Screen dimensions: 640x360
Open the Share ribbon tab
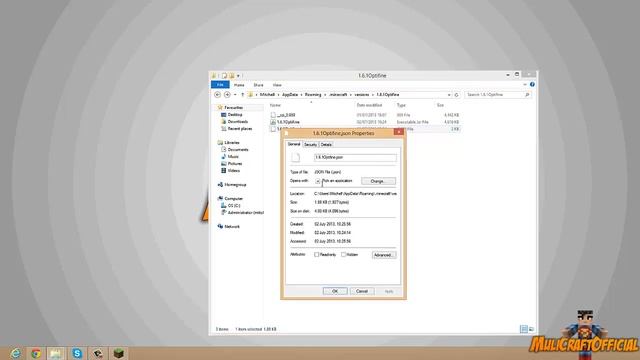pos(258,85)
